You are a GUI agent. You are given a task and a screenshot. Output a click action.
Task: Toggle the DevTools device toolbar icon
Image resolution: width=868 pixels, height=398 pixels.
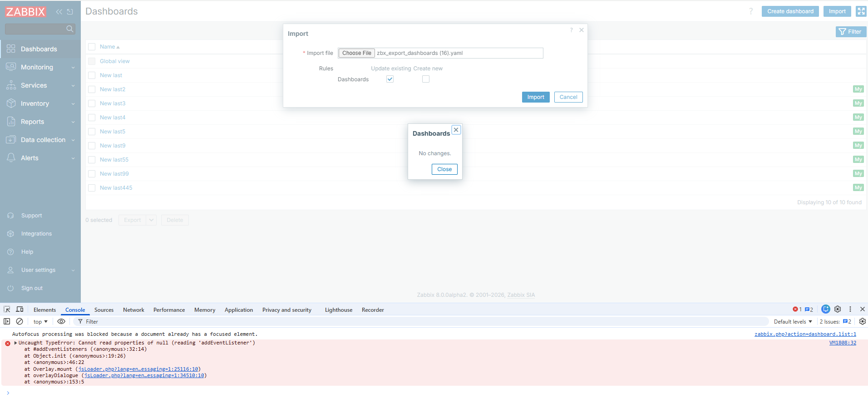tap(20, 310)
